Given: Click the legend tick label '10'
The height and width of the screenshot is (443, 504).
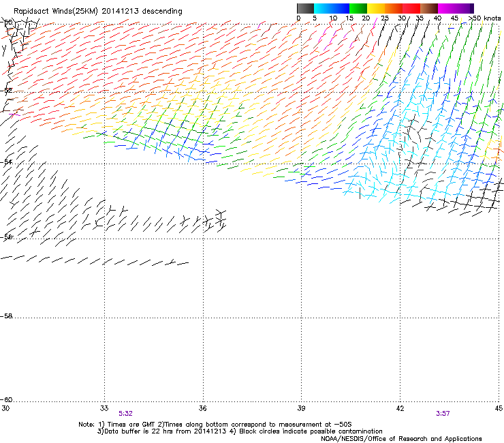Looking at the screenshot, I should click(333, 18).
